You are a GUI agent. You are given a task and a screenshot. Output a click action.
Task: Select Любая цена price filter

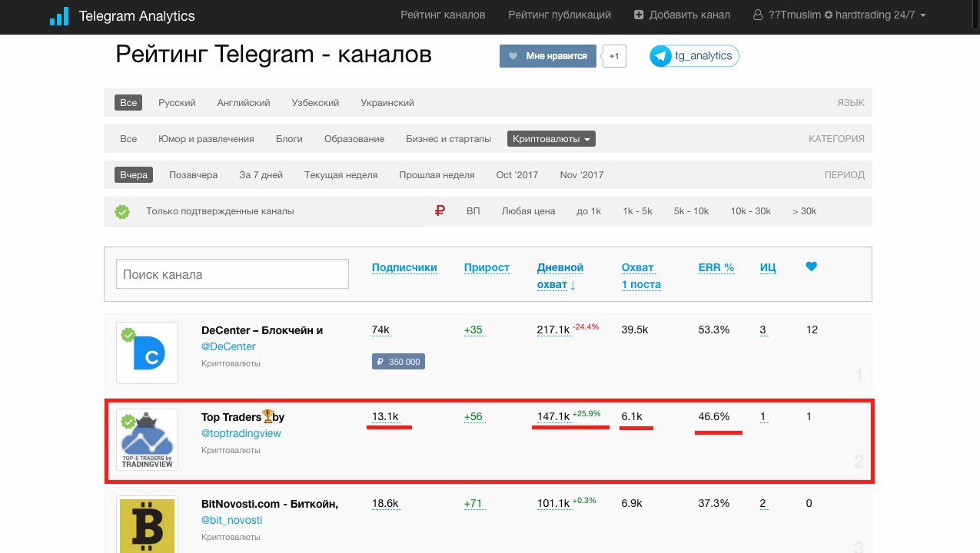[x=528, y=211]
